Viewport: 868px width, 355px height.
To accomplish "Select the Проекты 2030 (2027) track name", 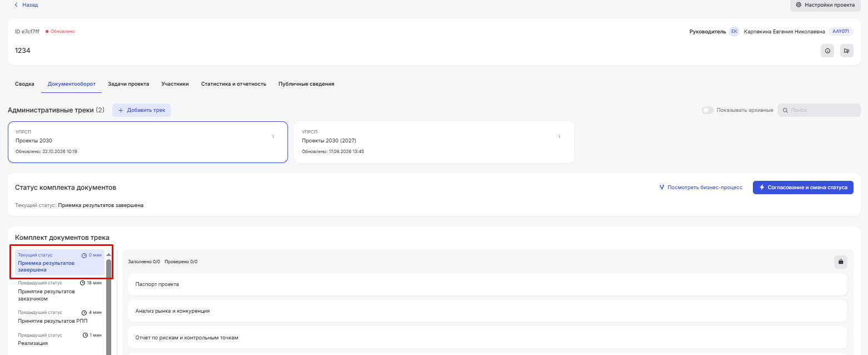I will (329, 141).
